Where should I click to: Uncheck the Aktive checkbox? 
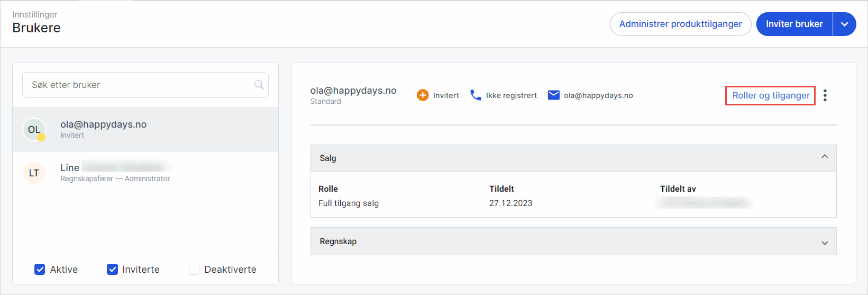click(40, 270)
